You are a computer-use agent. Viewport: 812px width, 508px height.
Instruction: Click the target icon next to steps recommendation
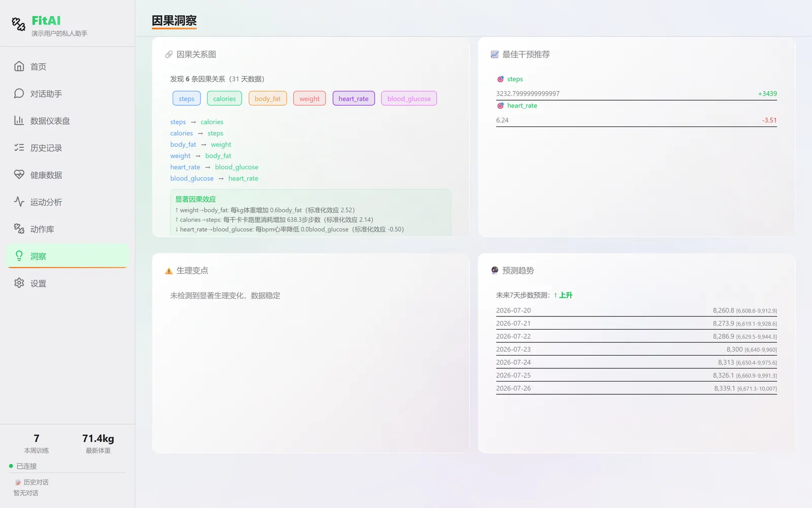click(x=500, y=79)
